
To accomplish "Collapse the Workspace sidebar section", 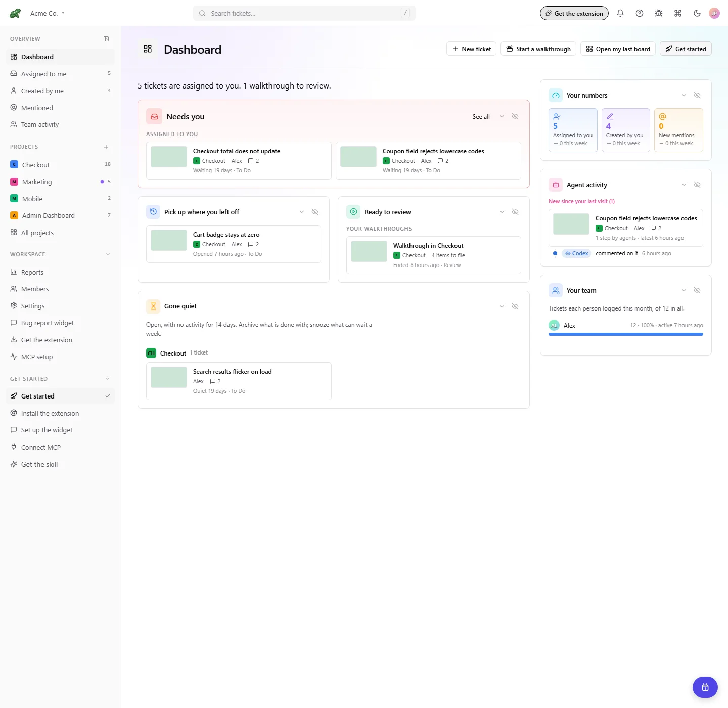I will (x=107, y=254).
